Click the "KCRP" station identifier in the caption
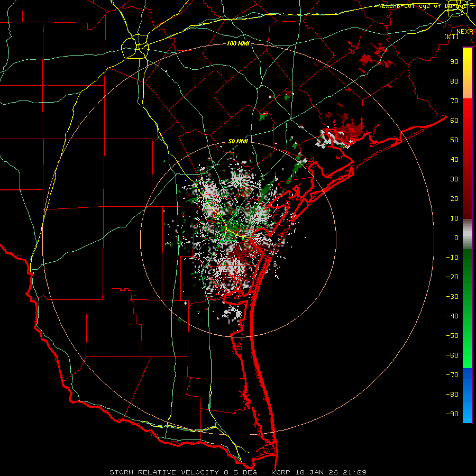This screenshot has width=476, height=476. (x=280, y=472)
